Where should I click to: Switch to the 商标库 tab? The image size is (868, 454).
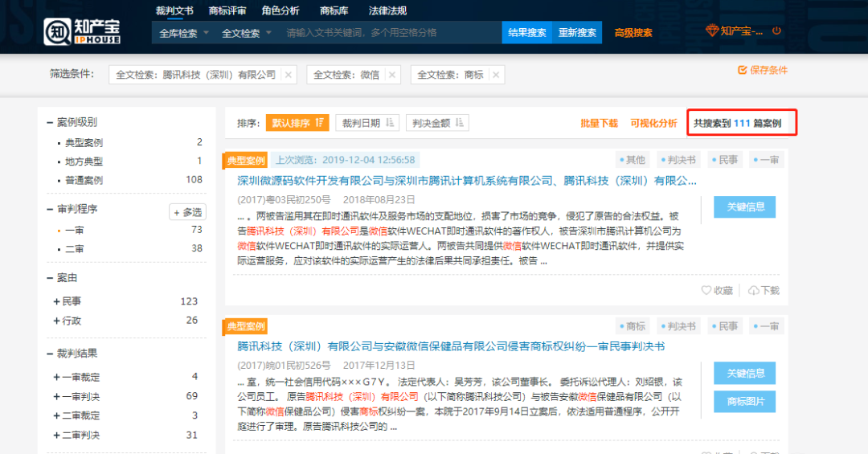click(334, 10)
